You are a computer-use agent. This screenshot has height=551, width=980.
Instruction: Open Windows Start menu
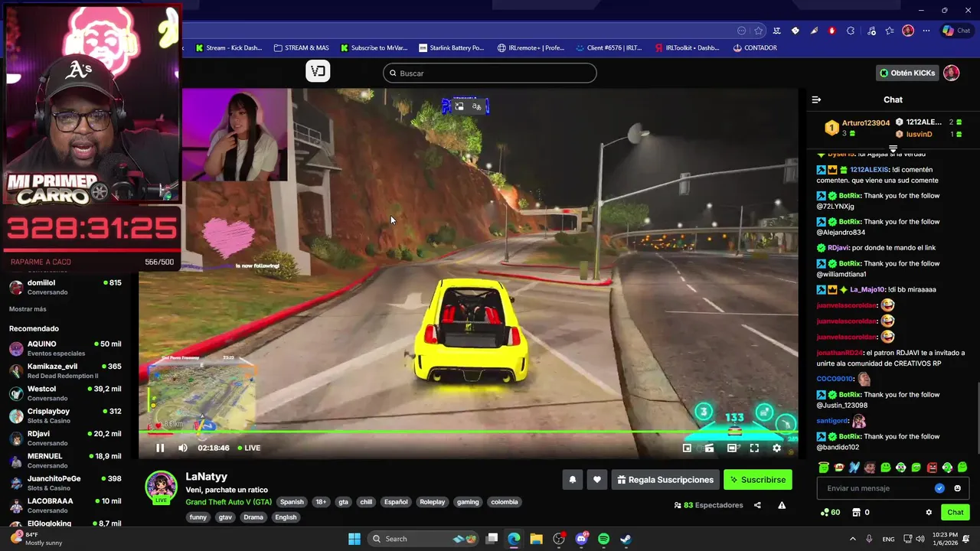[354, 539]
